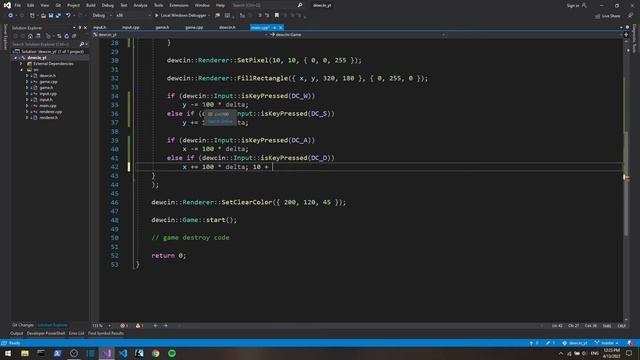Open the master branch dropdown in status bar
Viewport: 640px width, 360px height.
pos(607,343)
